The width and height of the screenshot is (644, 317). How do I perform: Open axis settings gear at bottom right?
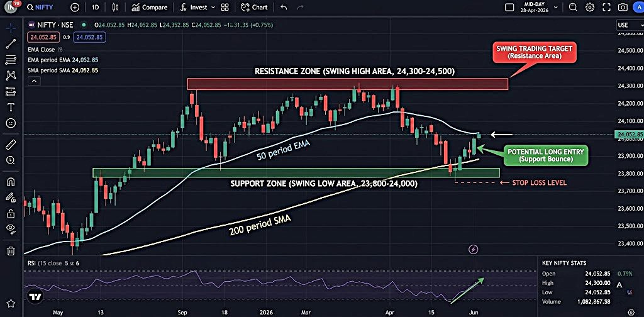click(631, 312)
